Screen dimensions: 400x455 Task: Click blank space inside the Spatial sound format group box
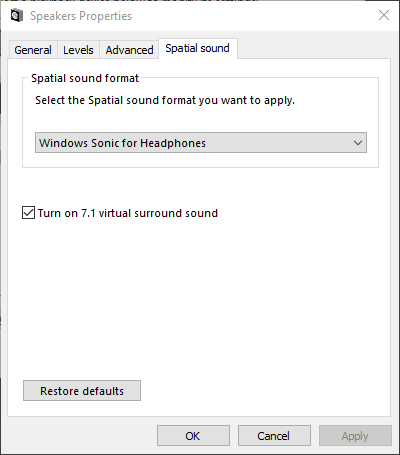tap(200, 118)
